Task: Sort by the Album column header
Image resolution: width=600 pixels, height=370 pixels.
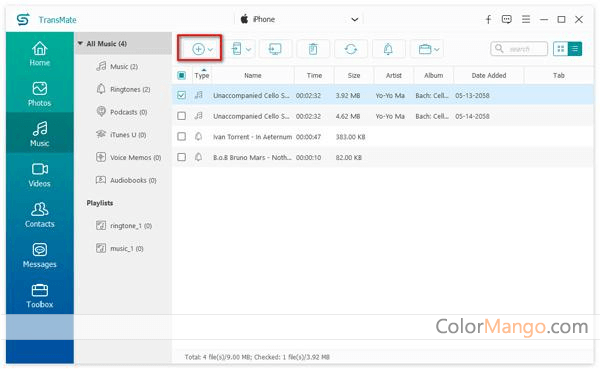Action: coord(434,75)
